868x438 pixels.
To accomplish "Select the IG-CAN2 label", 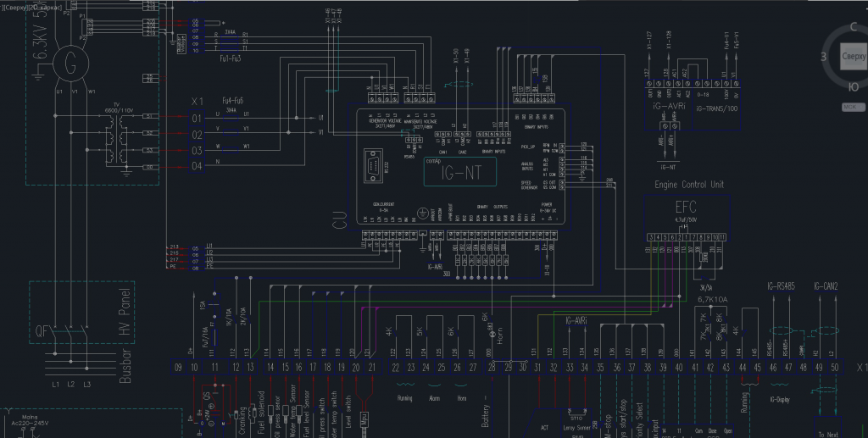I will [826, 286].
